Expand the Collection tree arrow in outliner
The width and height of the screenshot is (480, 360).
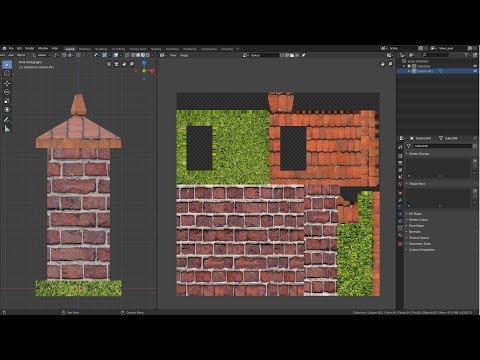click(404, 66)
